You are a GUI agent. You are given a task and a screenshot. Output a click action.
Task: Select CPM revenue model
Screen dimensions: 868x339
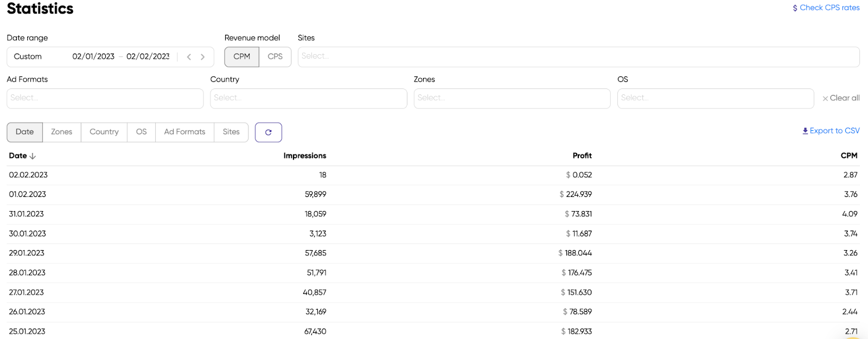click(241, 57)
